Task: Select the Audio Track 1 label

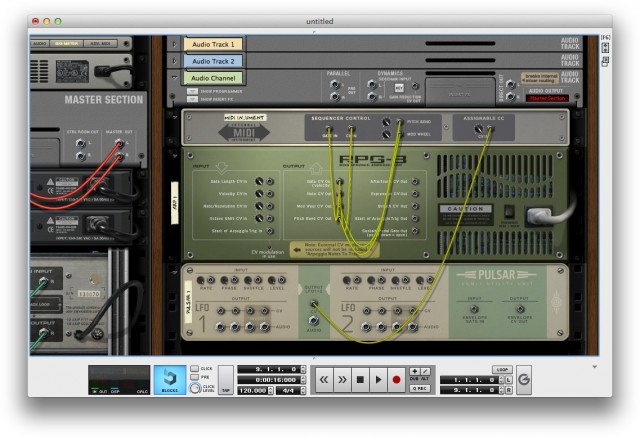Action: coord(213,44)
